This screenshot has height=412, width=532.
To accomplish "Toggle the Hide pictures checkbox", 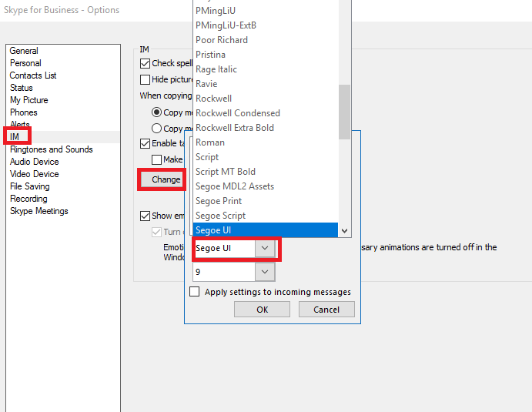I will tap(145, 79).
